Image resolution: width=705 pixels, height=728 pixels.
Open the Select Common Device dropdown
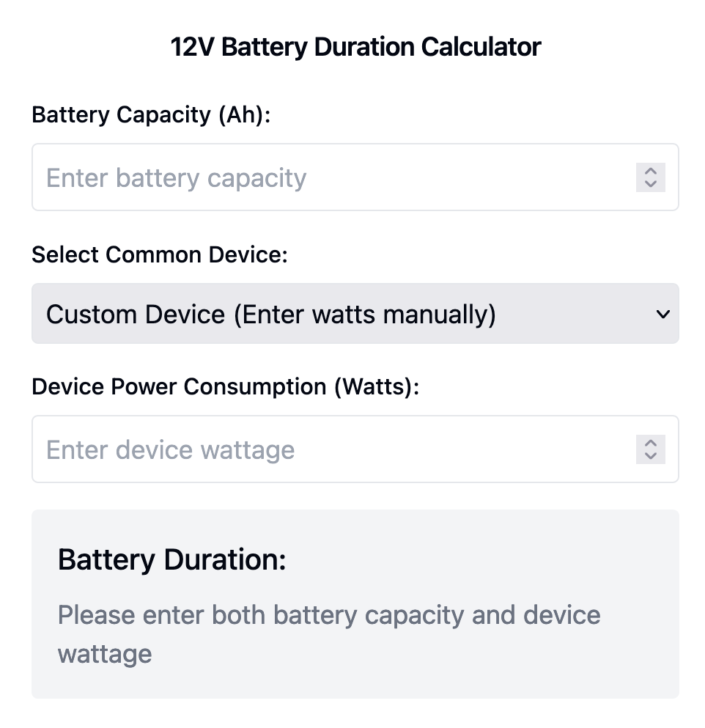pyautogui.click(x=355, y=314)
